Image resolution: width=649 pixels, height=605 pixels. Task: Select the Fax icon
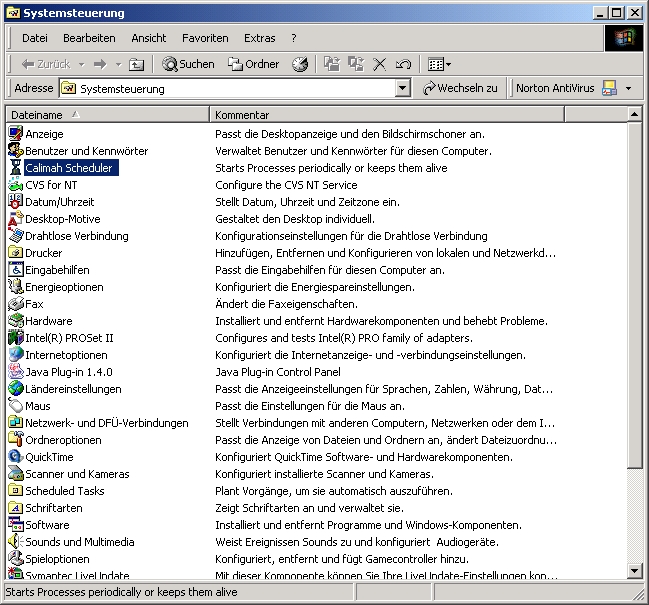(x=16, y=303)
